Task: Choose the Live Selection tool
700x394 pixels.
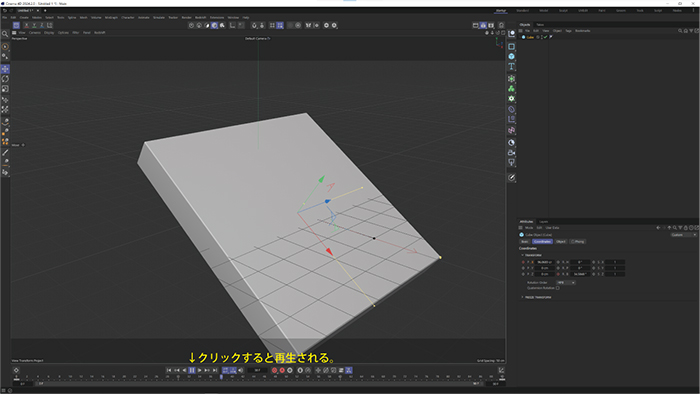Action: (5, 46)
